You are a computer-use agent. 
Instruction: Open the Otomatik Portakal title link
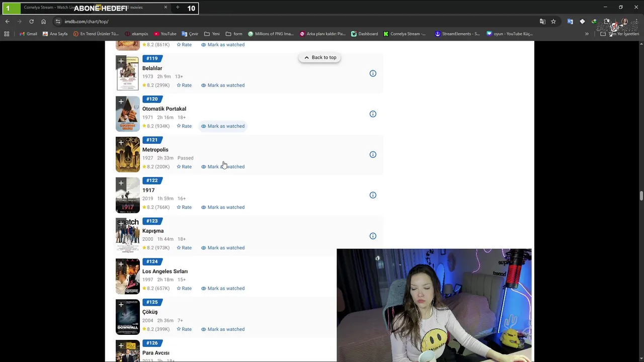click(x=164, y=109)
